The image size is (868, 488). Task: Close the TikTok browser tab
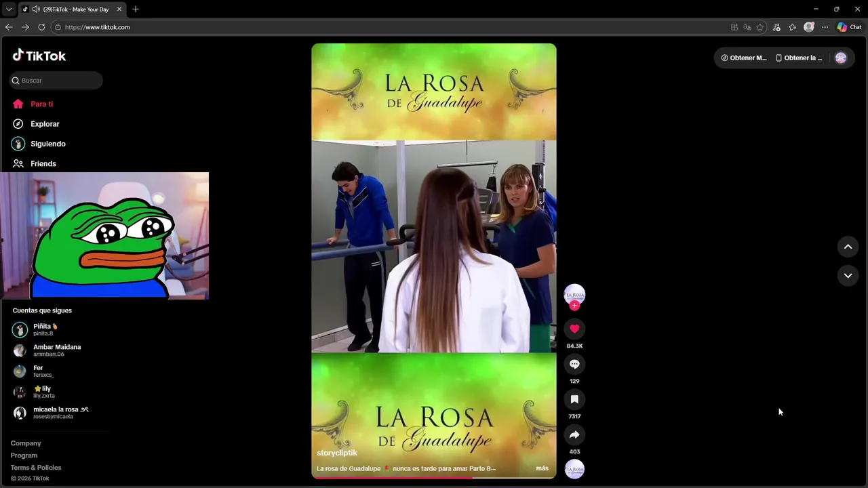point(119,9)
